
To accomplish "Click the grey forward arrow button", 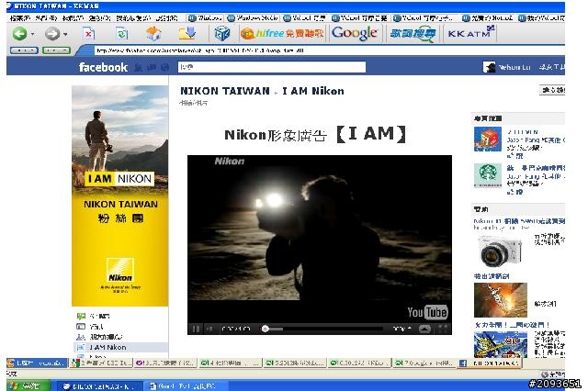I will point(52,34).
